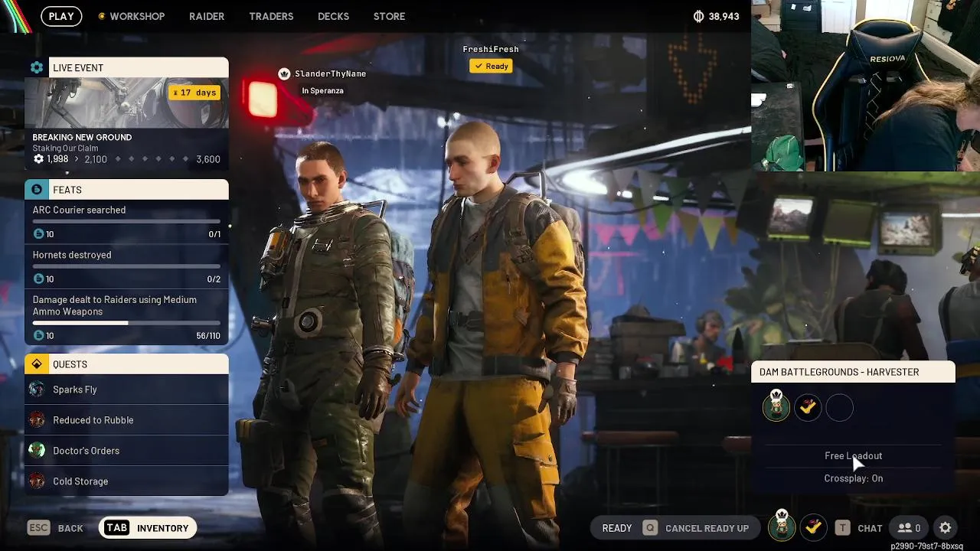
Task: Click the coin currency icon beside 38,943
Action: click(x=698, y=16)
